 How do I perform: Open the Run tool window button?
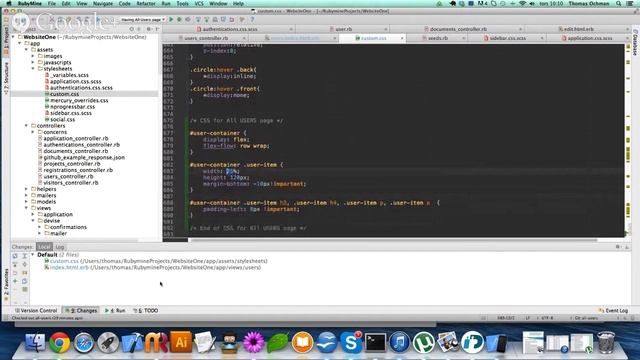coord(115,311)
